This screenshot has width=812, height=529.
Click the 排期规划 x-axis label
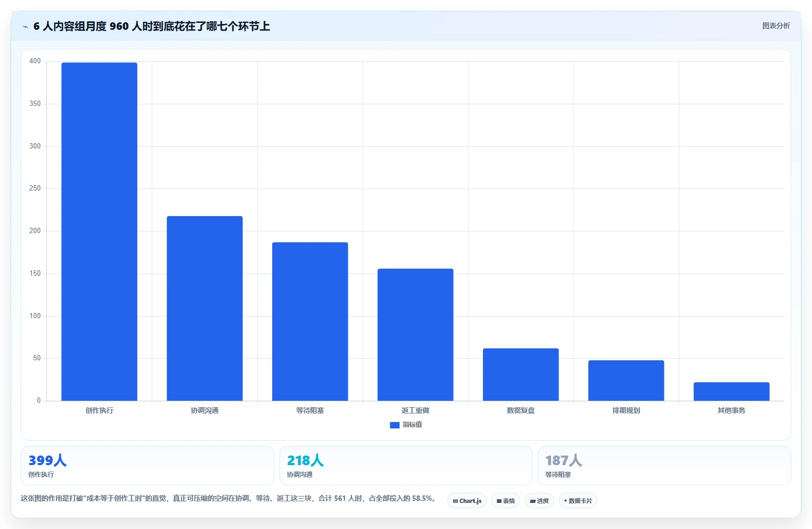pyautogui.click(x=626, y=410)
